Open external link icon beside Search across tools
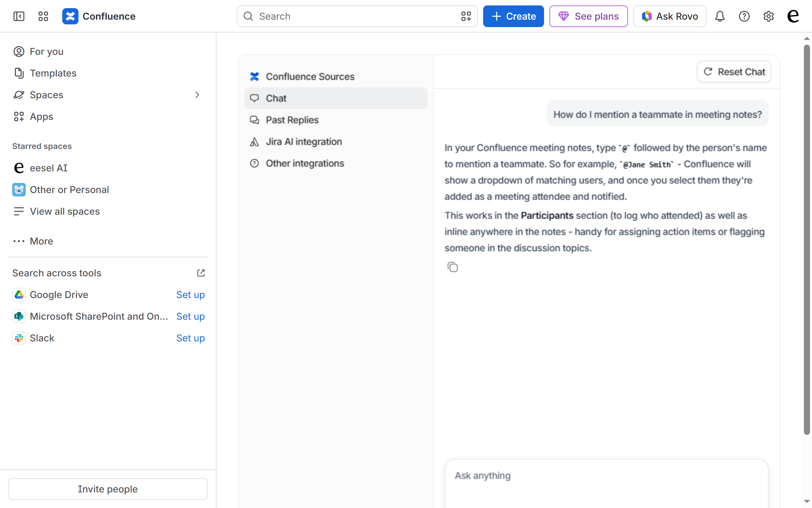Image resolution: width=812 pixels, height=508 pixels. pos(201,273)
